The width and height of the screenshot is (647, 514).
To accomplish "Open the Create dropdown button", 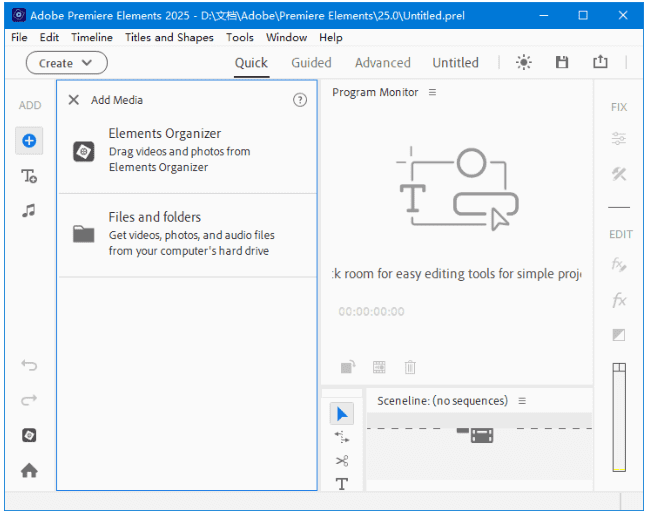I will click(67, 62).
